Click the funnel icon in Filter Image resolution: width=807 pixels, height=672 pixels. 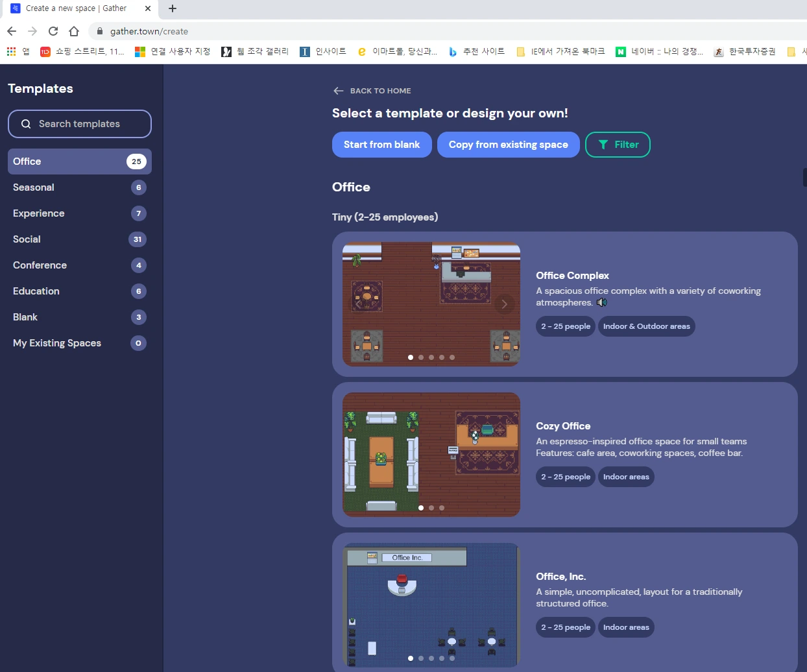pos(603,145)
